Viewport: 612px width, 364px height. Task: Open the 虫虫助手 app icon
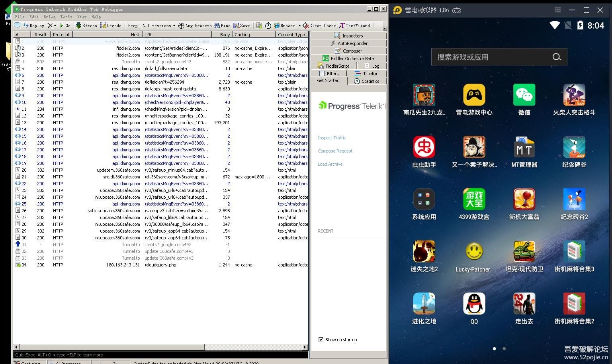point(424,147)
